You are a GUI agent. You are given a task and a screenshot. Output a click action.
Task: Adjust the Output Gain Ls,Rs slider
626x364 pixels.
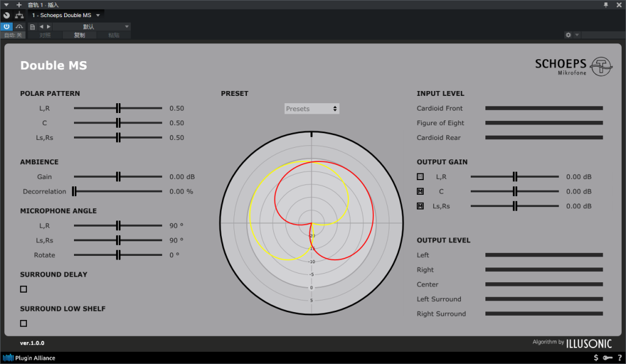click(515, 206)
